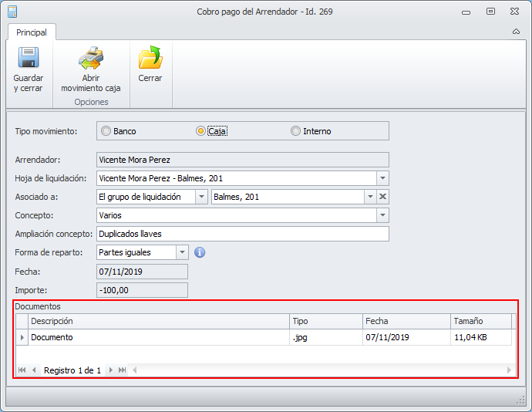Screen dimensions: 532x412
Task: Open the Hoja de liquidación dropdown
Action: pos(382,178)
